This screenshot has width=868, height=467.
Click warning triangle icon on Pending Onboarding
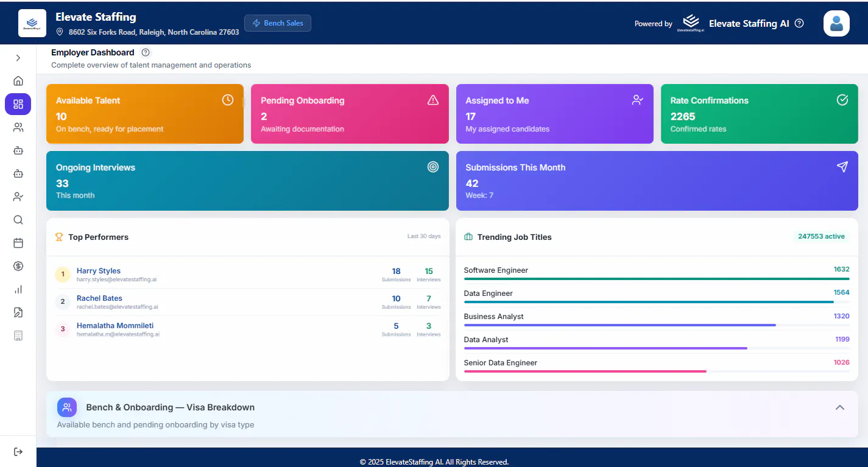433,100
